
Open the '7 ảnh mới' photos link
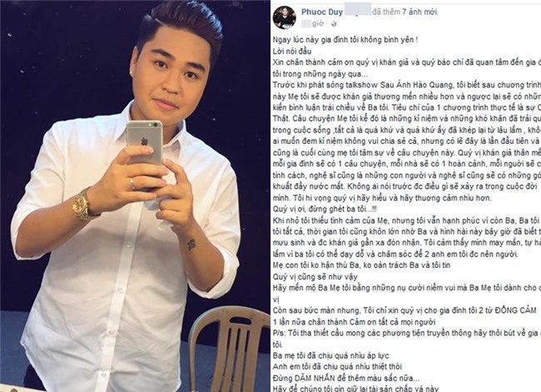[419, 12]
